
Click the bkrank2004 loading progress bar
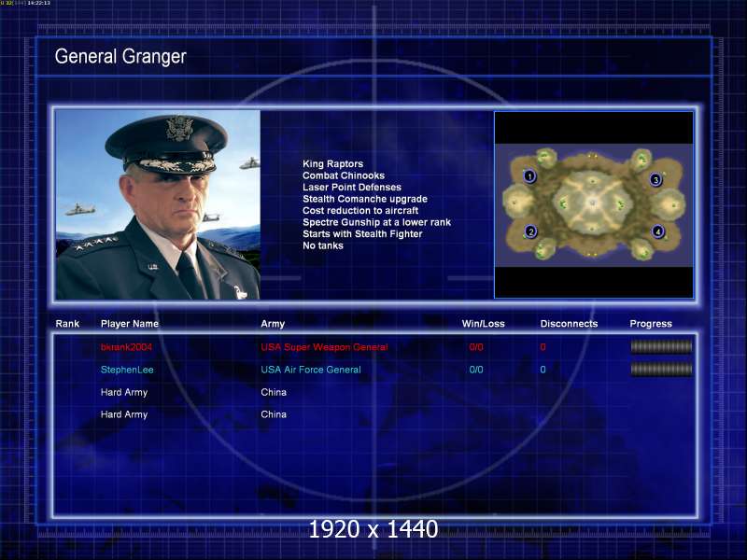point(661,346)
